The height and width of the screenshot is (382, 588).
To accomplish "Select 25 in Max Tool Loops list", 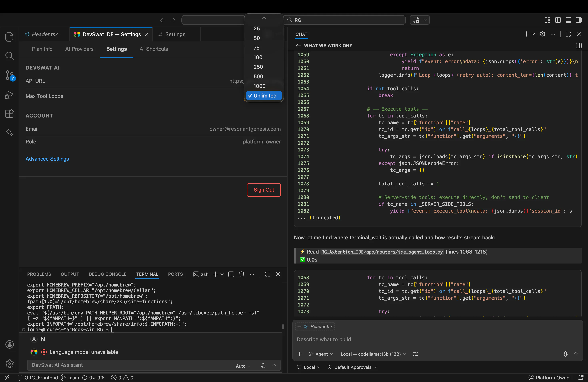I will pyautogui.click(x=264, y=28).
